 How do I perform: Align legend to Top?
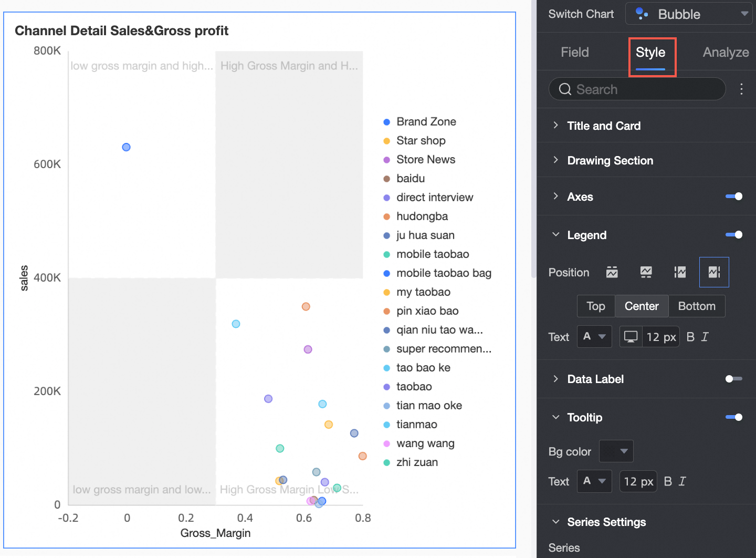click(596, 306)
